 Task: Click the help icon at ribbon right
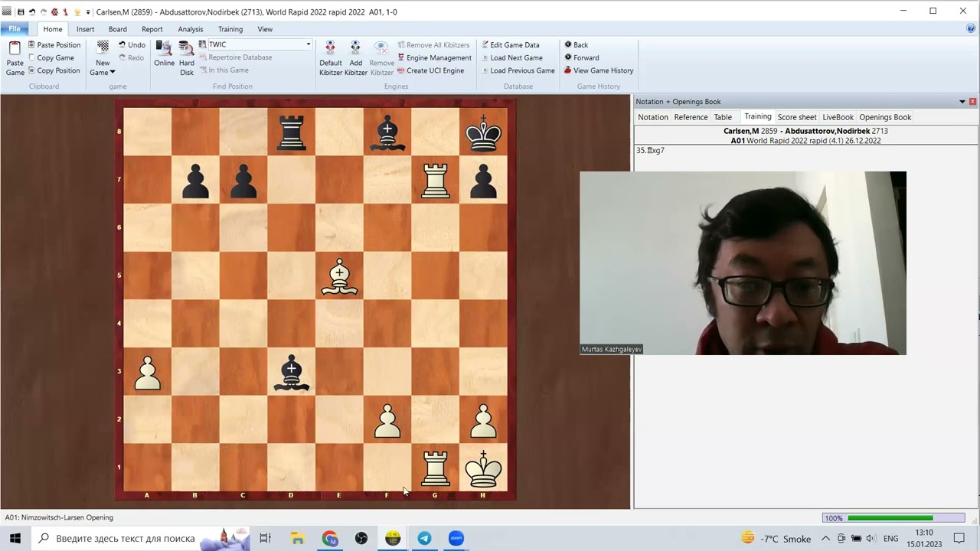[x=971, y=29]
